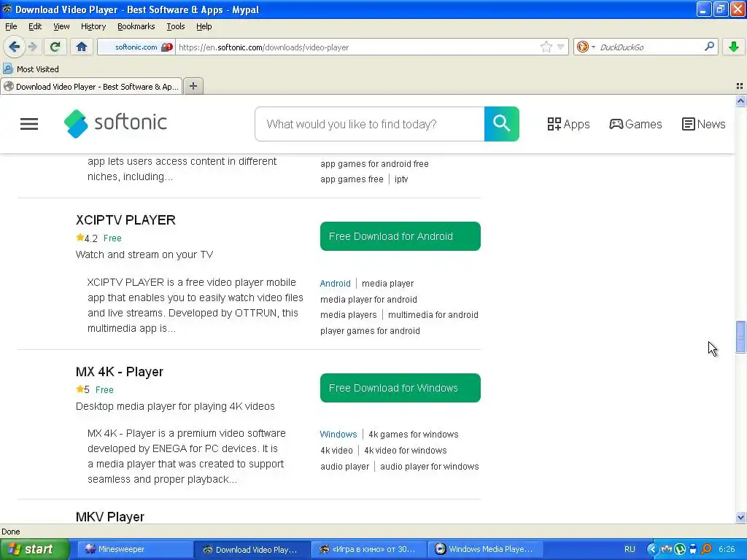Click the 'player games for android' tag
Viewport: 747px width, 560px height.
370,331
